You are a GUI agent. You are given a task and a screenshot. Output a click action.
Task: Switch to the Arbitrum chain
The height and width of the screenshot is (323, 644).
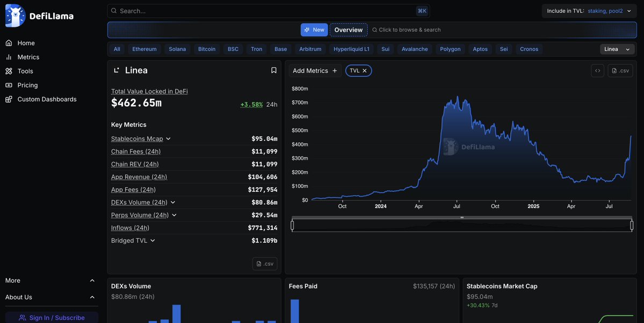(310, 49)
